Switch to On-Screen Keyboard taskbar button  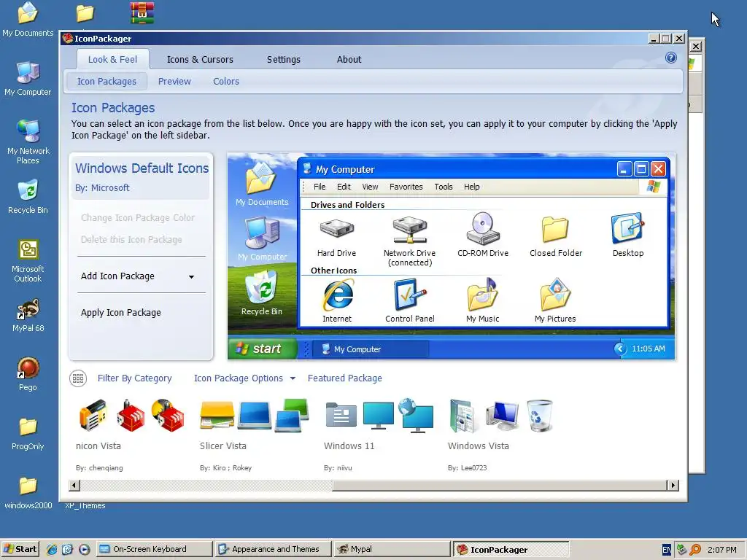coord(155,549)
